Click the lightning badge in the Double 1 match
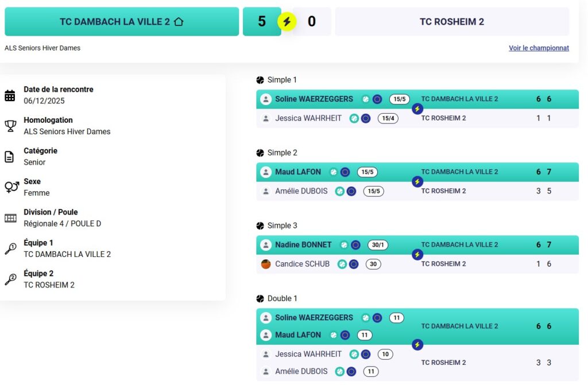This screenshot has height=385, width=588. (417, 344)
